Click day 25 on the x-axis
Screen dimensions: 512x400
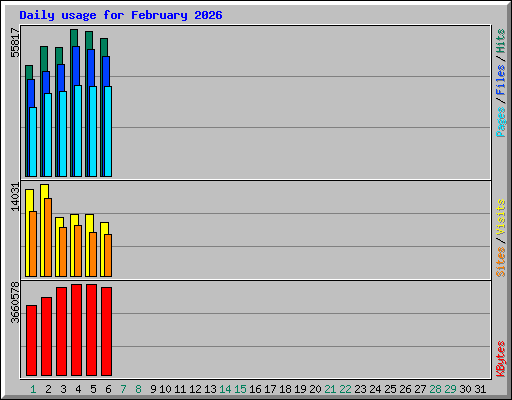(390, 389)
